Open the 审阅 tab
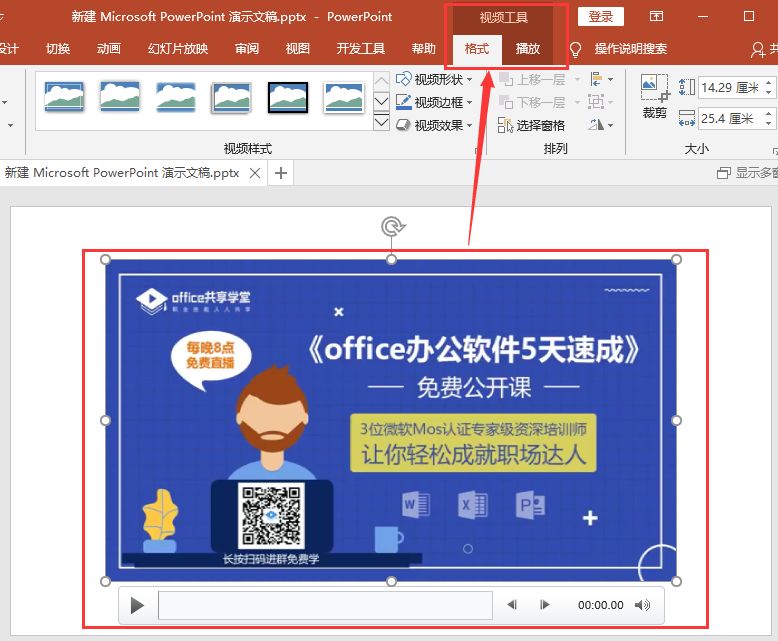The height and width of the screenshot is (641, 778). pos(247,49)
